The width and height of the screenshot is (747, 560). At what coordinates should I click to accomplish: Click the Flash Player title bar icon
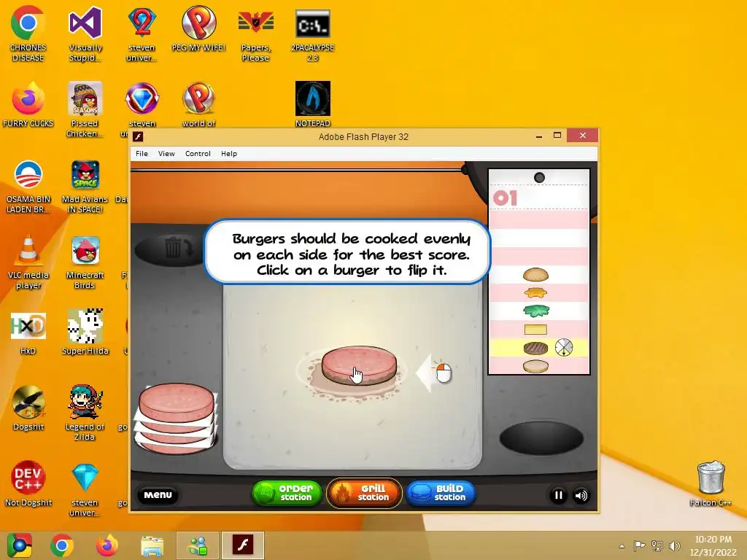click(x=138, y=136)
